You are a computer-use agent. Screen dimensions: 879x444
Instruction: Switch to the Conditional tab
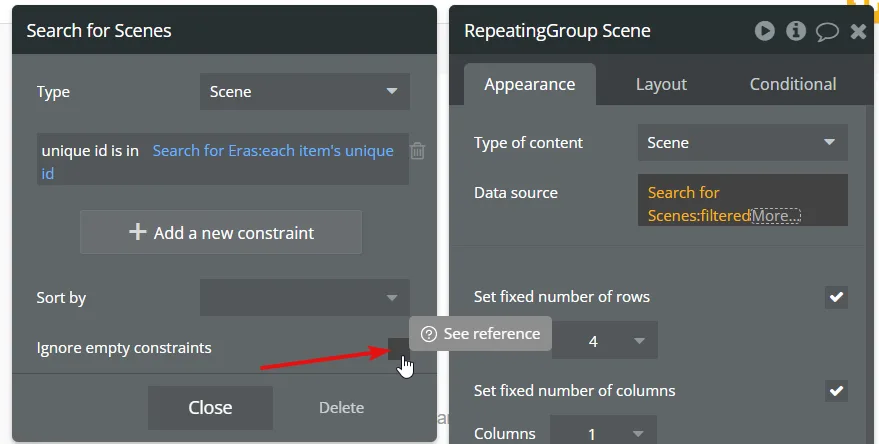pyautogui.click(x=793, y=84)
